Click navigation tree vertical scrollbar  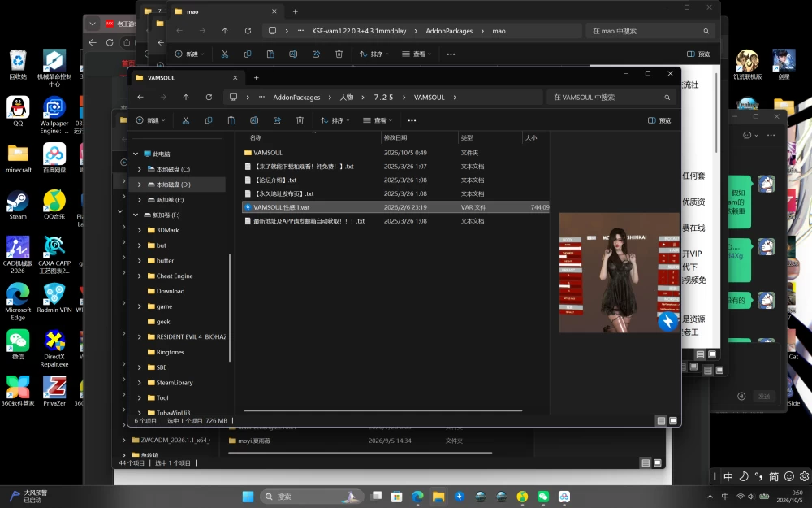(x=230, y=307)
